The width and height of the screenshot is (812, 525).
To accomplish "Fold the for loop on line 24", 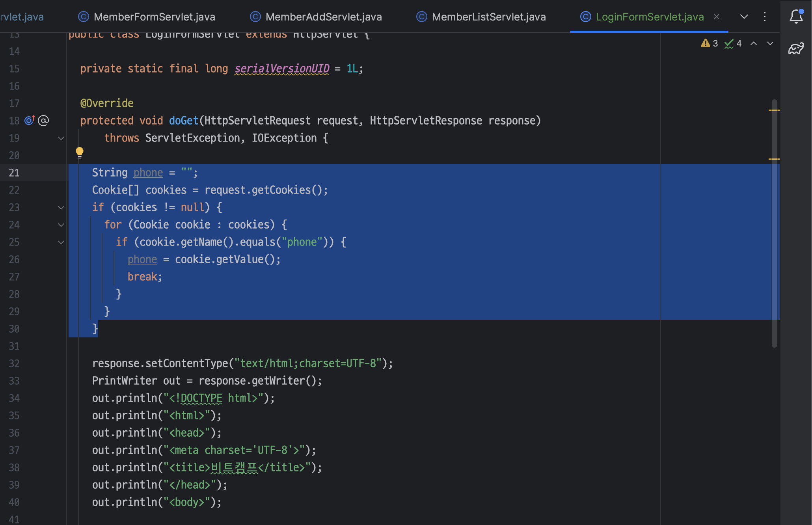I will [61, 225].
